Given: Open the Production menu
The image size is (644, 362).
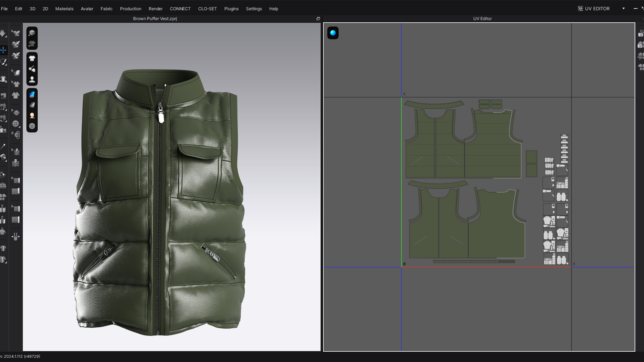Looking at the screenshot, I should coord(131,9).
